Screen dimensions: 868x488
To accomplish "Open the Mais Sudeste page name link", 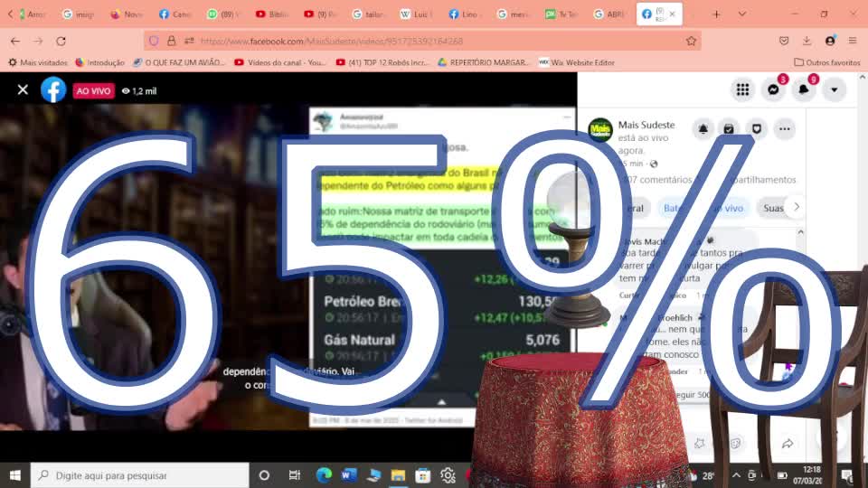I will pyautogui.click(x=646, y=125).
